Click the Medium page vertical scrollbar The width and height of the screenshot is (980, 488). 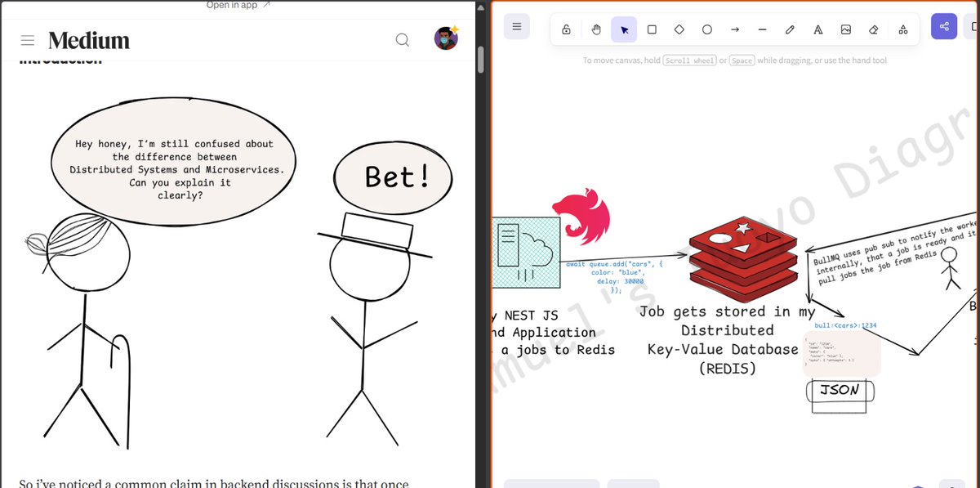481,59
